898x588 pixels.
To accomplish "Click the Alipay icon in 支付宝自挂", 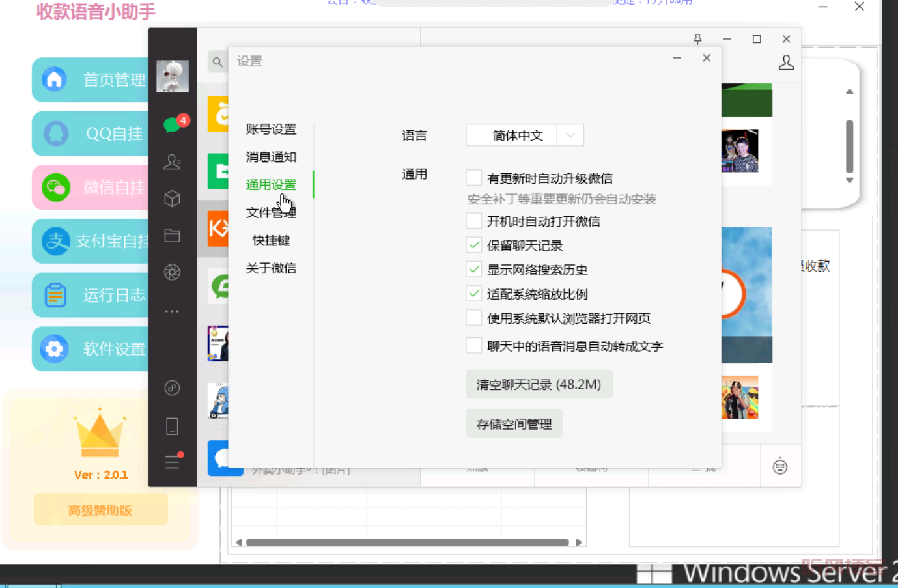I will coord(56,242).
